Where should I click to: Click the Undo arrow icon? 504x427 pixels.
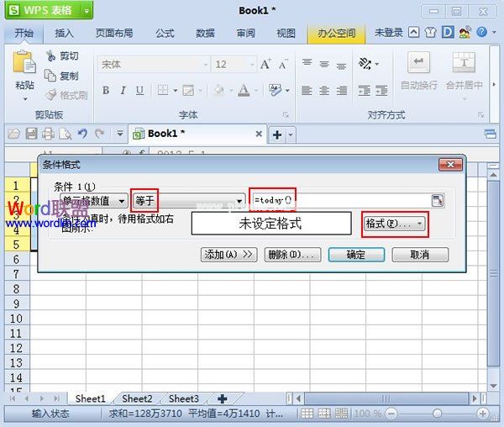(x=82, y=134)
